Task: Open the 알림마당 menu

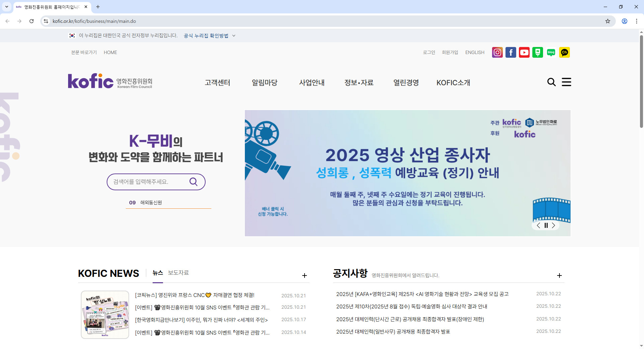Action: [265, 83]
